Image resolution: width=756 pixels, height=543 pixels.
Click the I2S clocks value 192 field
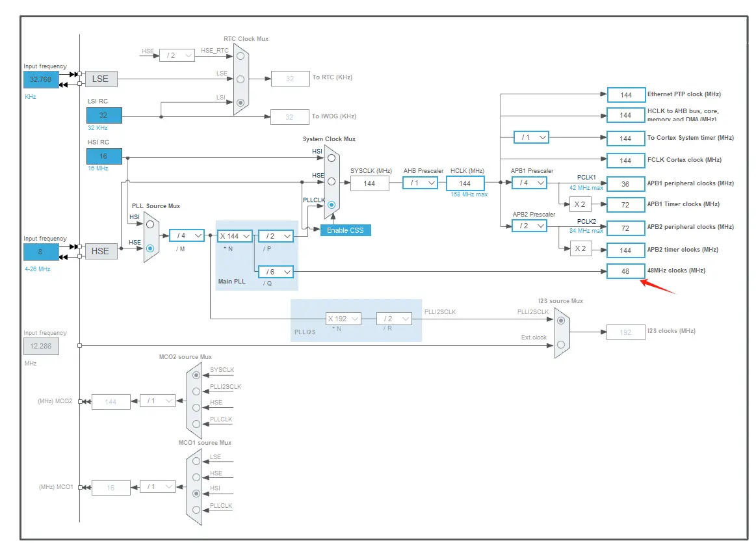click(626, 332)
